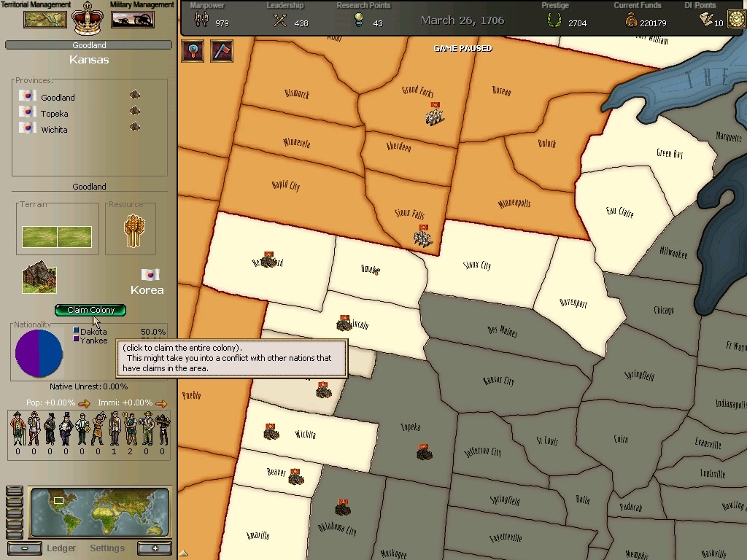
Task: Click the bottommost map mode button
Action: click(x=15, y=535)
